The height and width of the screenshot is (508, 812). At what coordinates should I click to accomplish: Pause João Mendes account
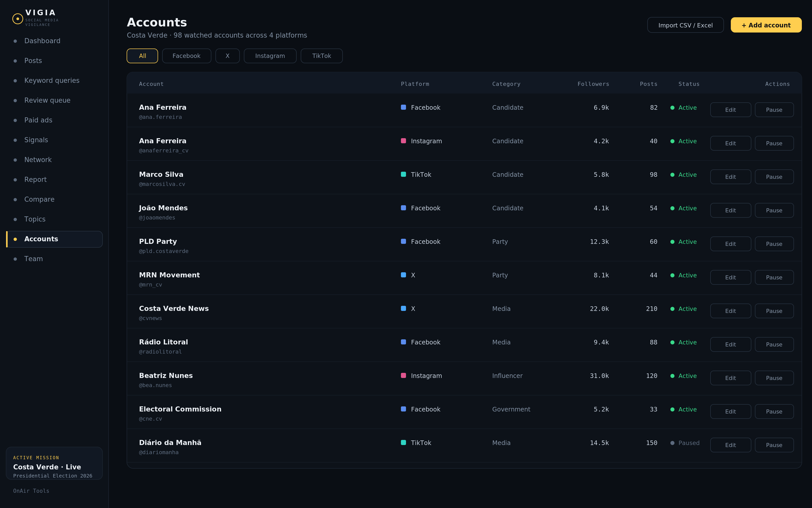(774, 210)
